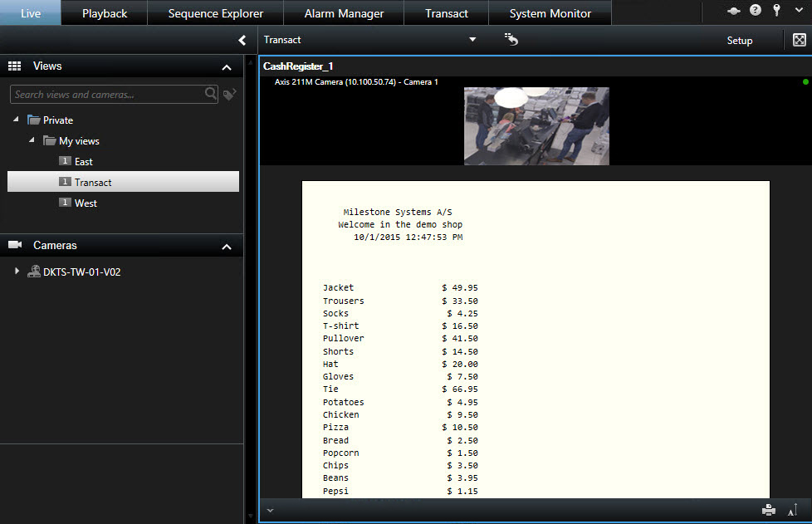Click the font size icon beside print
Viewport: 812px width, 524px height.
[794, 510]
